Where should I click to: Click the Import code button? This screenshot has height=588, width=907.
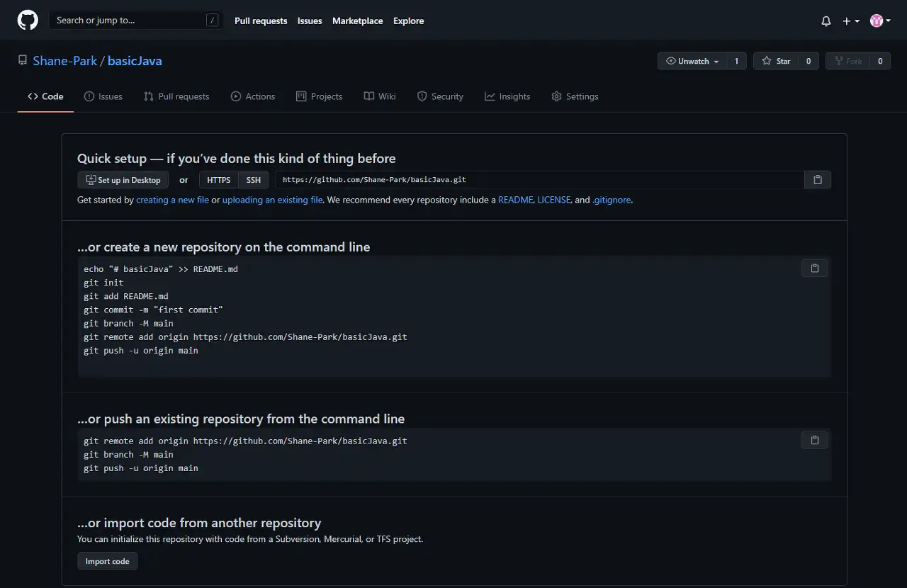108,561
